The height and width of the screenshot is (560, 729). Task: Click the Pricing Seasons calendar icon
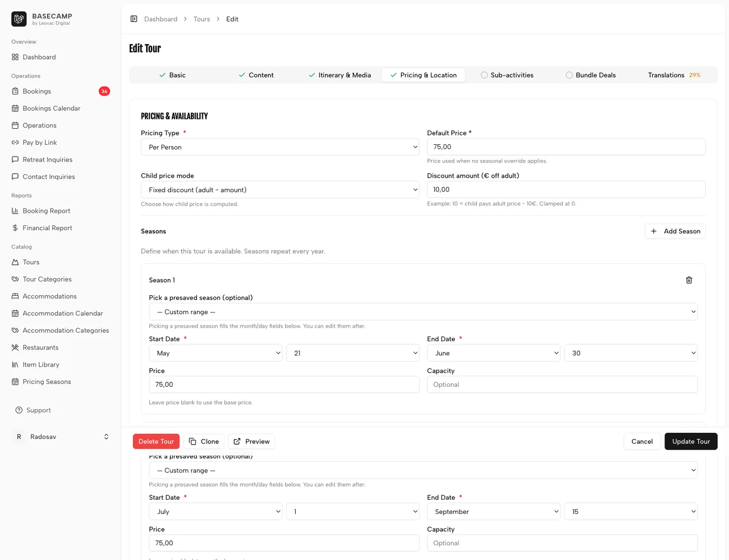coord(15,382)
